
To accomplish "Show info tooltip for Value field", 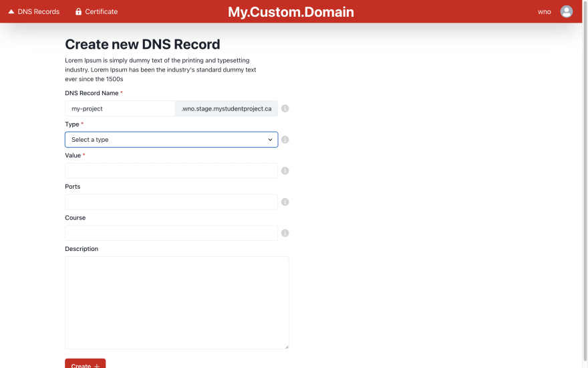I will [x=285, y=171].
